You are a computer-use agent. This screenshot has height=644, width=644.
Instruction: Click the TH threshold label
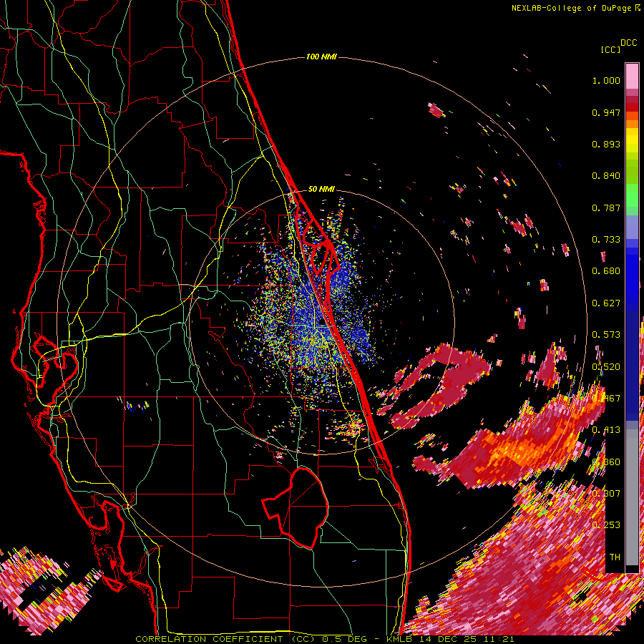(615, 557)
